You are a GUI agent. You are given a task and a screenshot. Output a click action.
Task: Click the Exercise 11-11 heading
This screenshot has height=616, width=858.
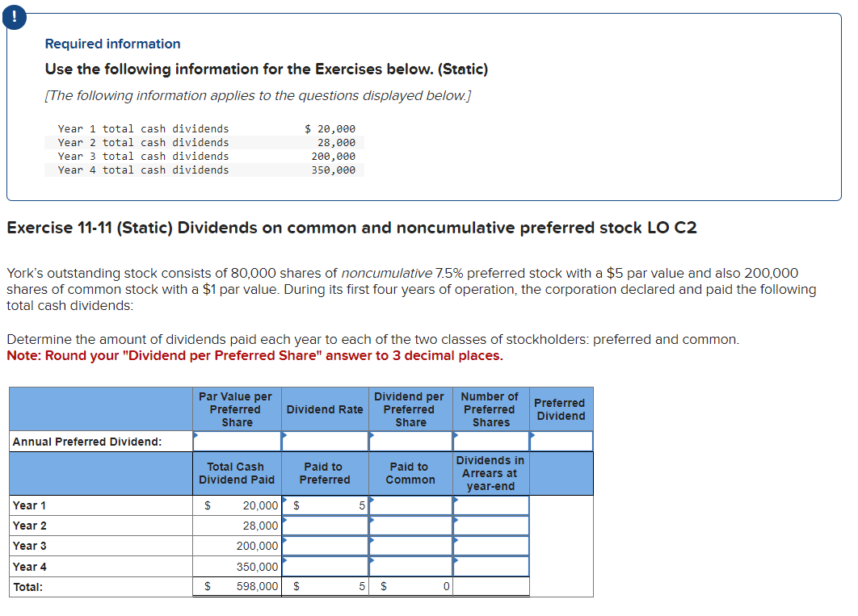click(x=351, y=228)
